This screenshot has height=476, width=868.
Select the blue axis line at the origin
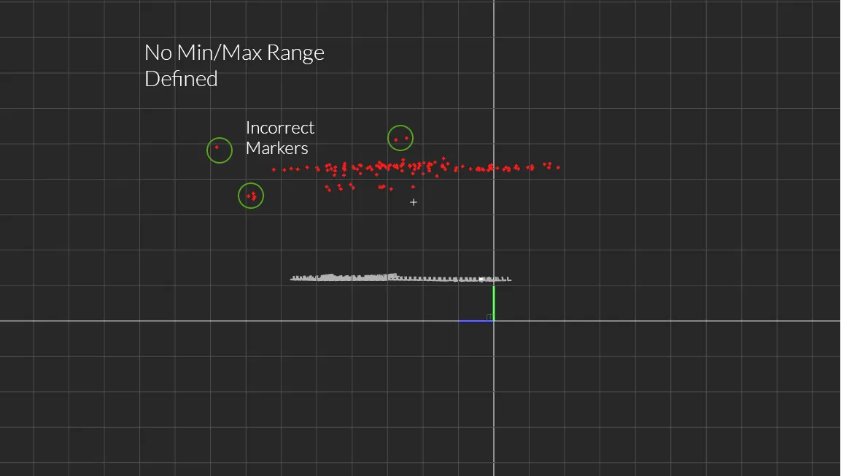click(476, 320)
